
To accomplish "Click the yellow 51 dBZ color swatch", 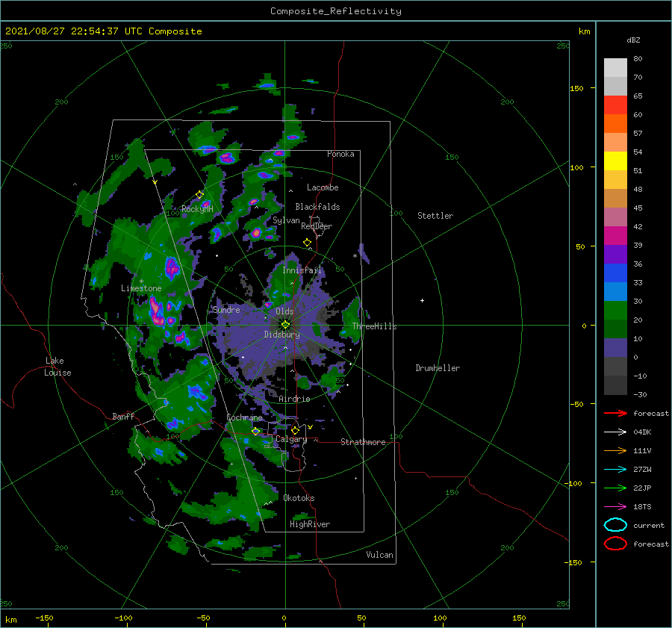I will [615, 161].
